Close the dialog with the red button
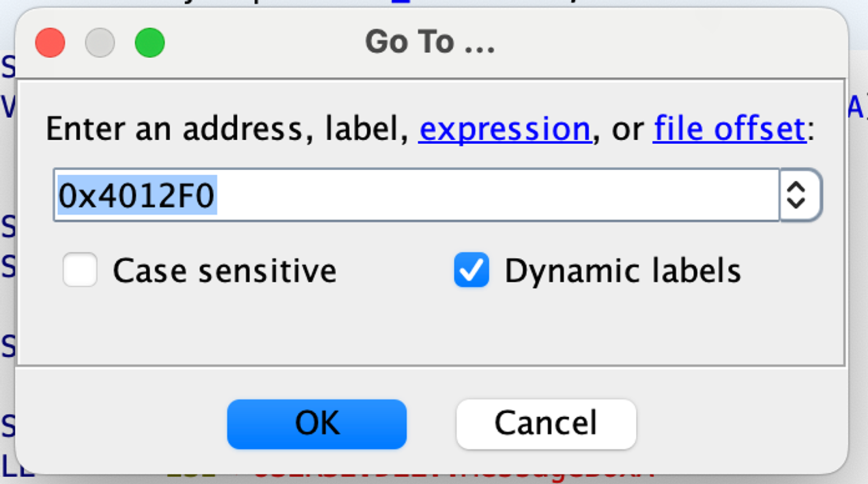 click(50, 42)
